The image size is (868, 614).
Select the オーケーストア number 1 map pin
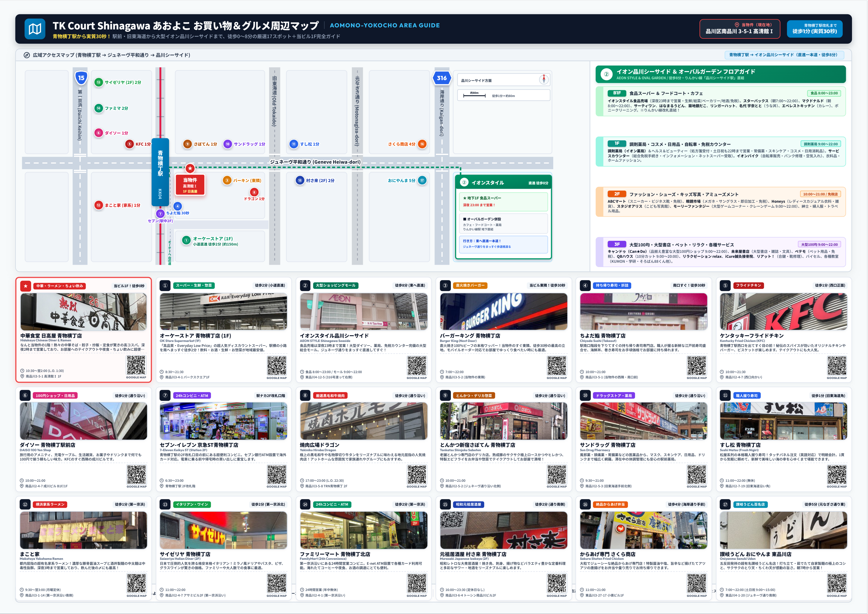point(186,240)
